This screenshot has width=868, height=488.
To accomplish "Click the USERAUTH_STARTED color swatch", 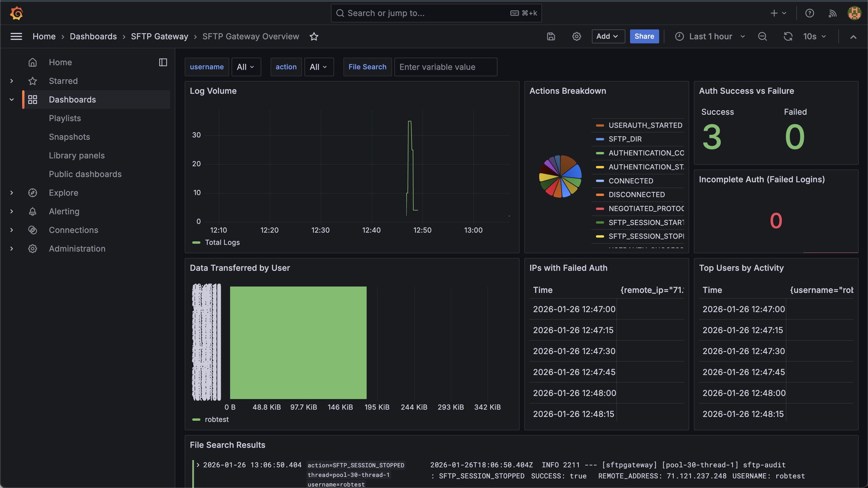I will (600, 125).
